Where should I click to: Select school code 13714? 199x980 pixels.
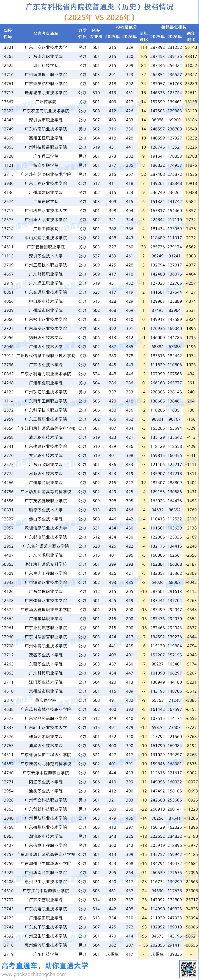8,229
